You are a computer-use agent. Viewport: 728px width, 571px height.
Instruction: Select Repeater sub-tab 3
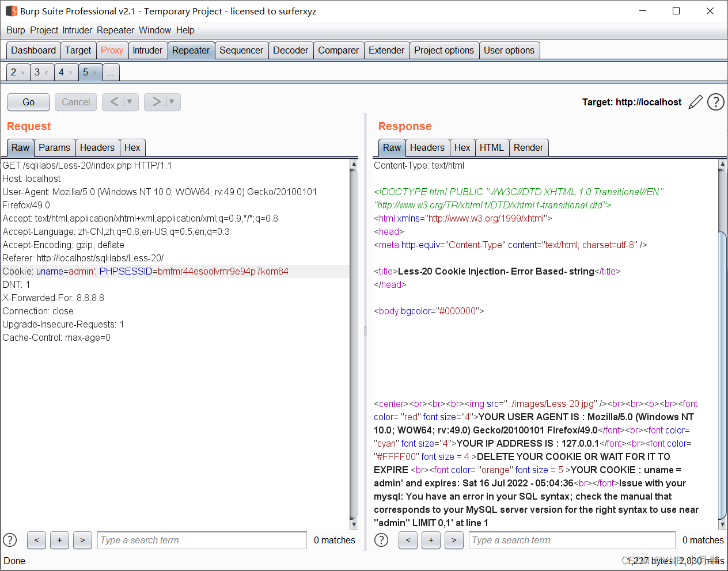pos(37,72)
